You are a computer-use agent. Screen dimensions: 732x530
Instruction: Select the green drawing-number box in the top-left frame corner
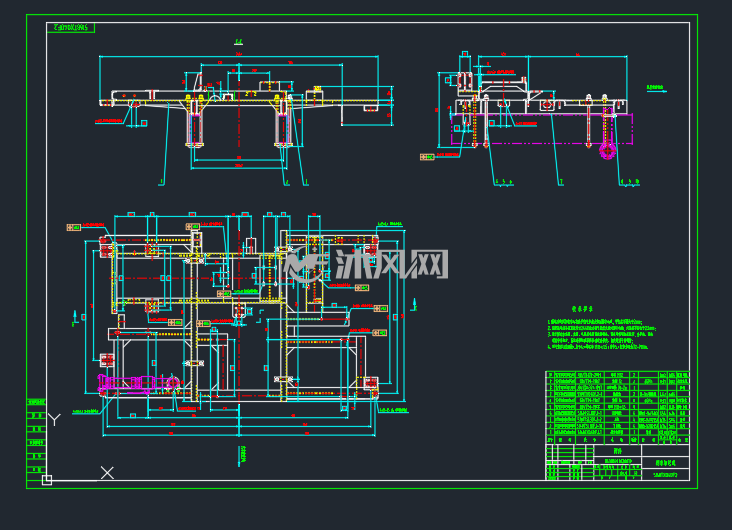coord(71,28)
